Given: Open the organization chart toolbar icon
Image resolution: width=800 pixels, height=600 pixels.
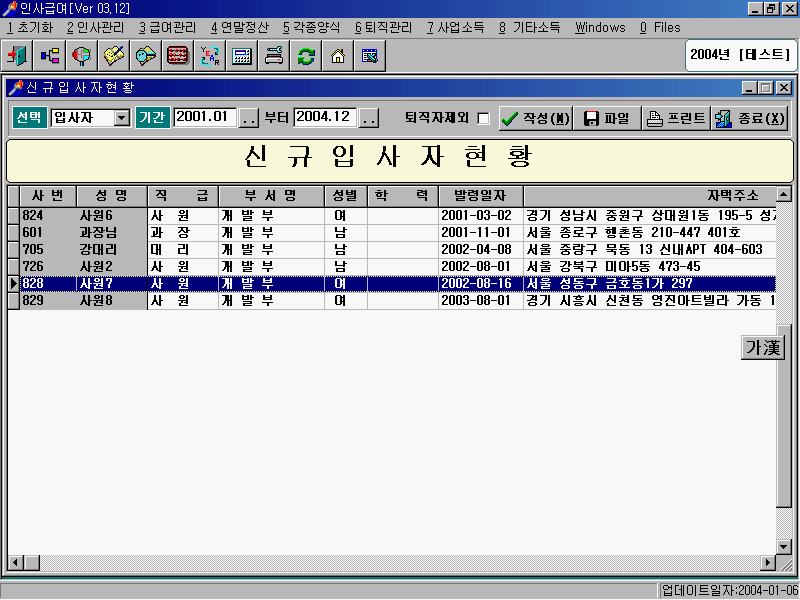Looking at the screenshot, I should point(48,57).
